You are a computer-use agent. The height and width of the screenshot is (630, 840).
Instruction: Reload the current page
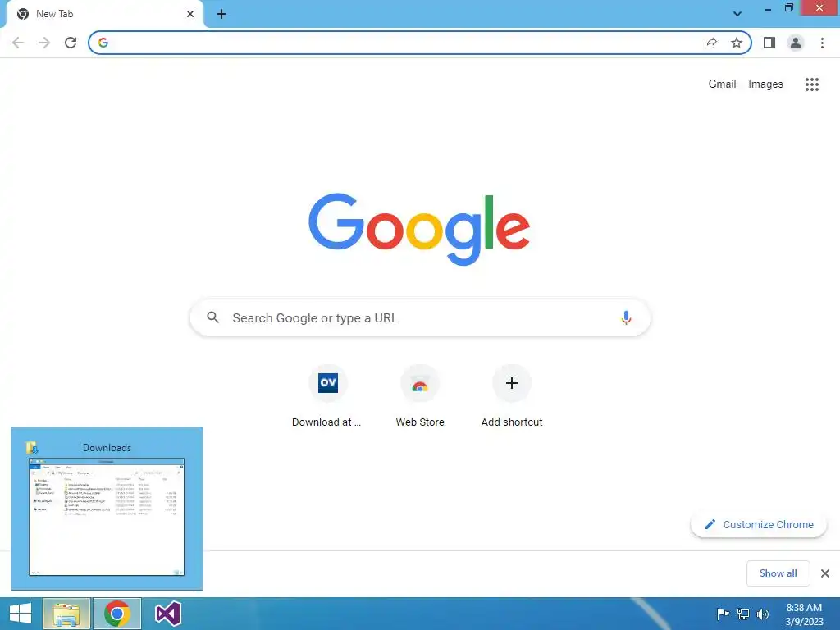pos(71,43)
